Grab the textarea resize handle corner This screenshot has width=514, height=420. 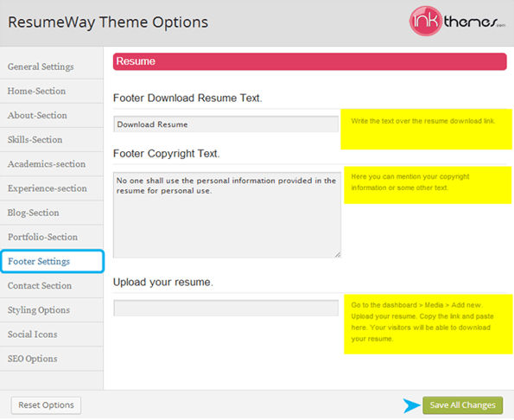pos(338,254)
